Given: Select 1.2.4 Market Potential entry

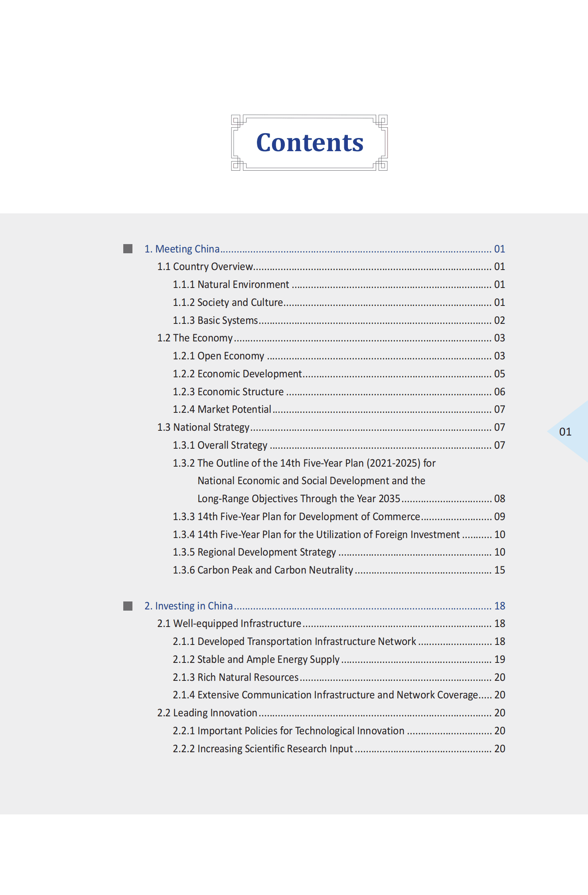Looking at the screenshot, I should (222, 409).
